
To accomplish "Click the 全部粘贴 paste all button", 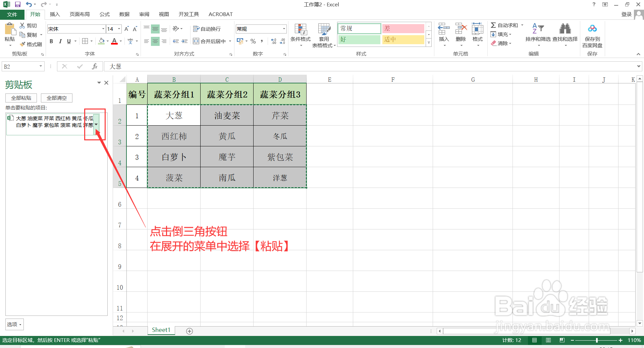I will (x=21, y=98).
